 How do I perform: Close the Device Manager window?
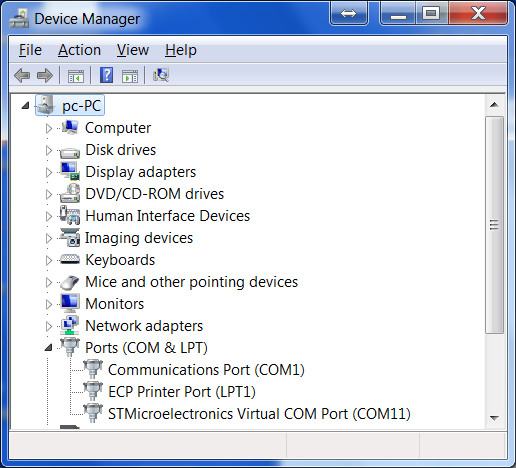click(x=478, y=13)
